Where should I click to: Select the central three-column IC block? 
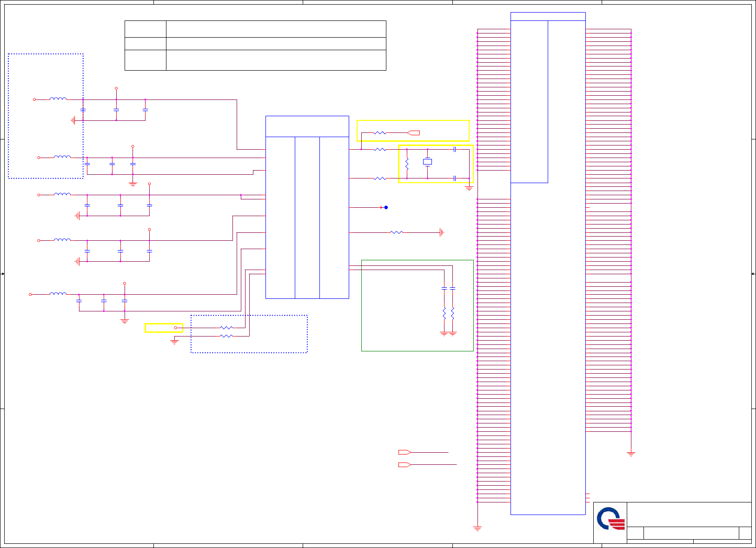tap(307, 207)
